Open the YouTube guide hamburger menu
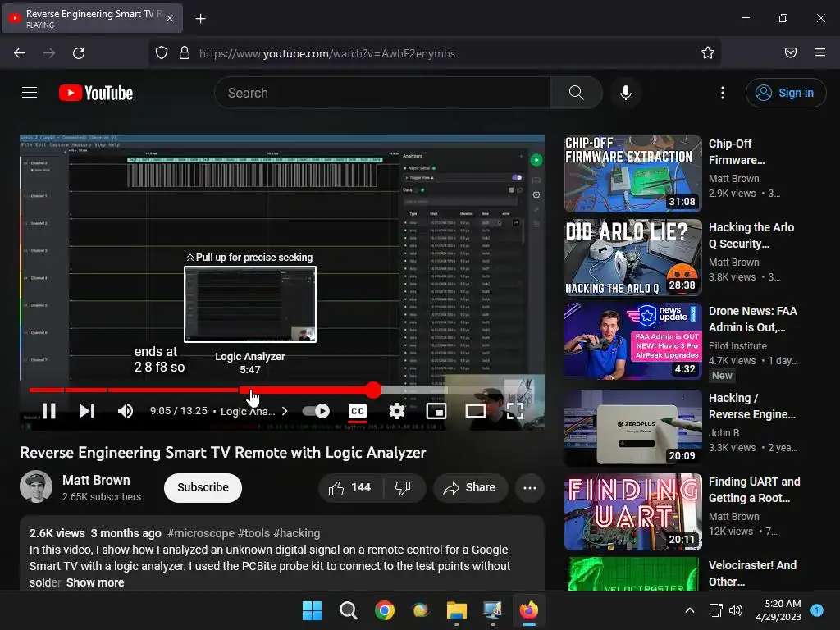This screenshot has height=630, width=840. (30, 93)
